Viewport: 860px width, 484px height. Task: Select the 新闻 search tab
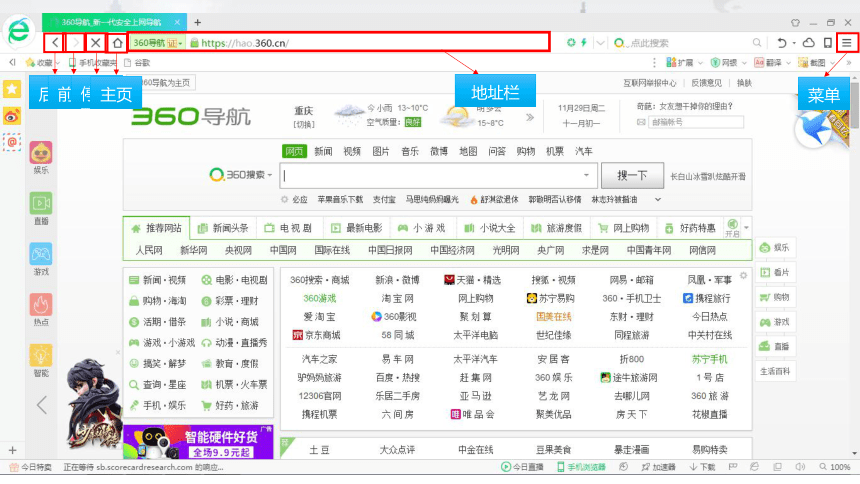(323, 151)
